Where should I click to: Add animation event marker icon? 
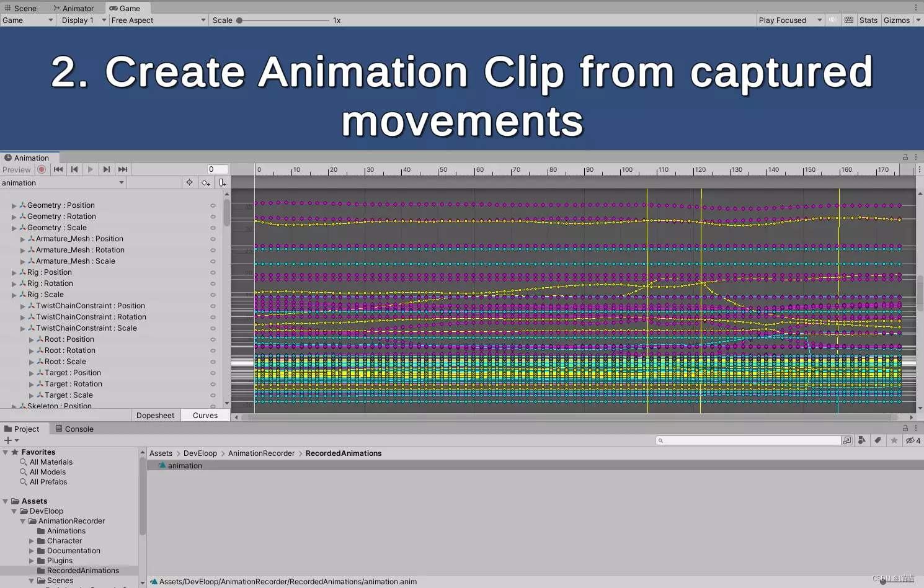(222, 182)
